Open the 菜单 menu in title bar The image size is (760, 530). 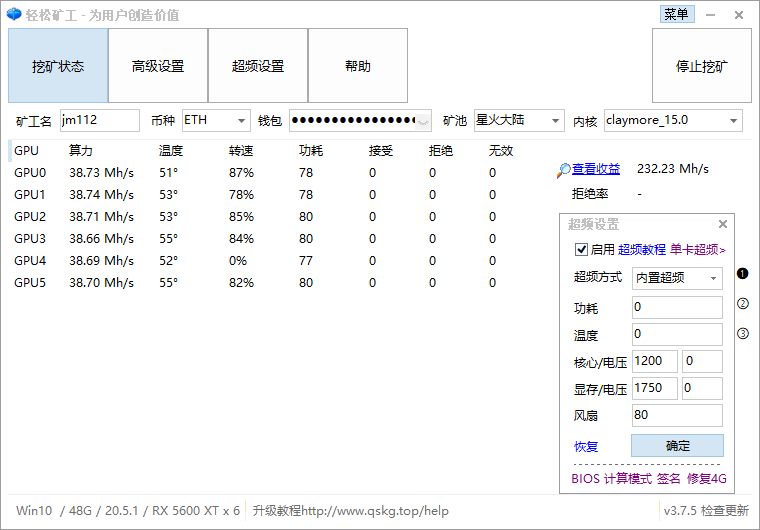pos(676,14)
